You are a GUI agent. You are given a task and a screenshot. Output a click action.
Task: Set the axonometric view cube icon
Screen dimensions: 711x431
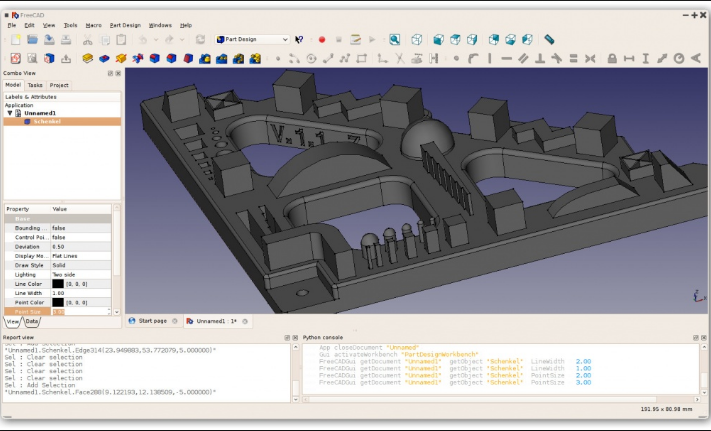coord(416,40)
